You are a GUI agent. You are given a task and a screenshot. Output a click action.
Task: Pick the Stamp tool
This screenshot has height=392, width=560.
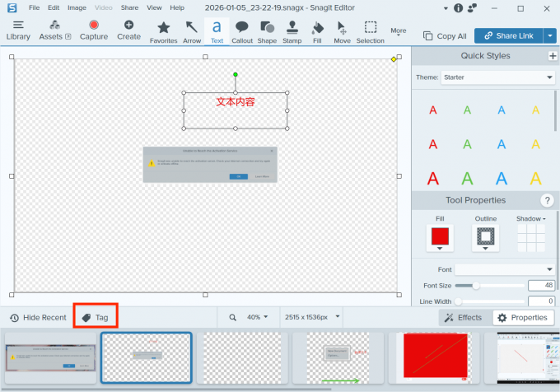(292, 31)
